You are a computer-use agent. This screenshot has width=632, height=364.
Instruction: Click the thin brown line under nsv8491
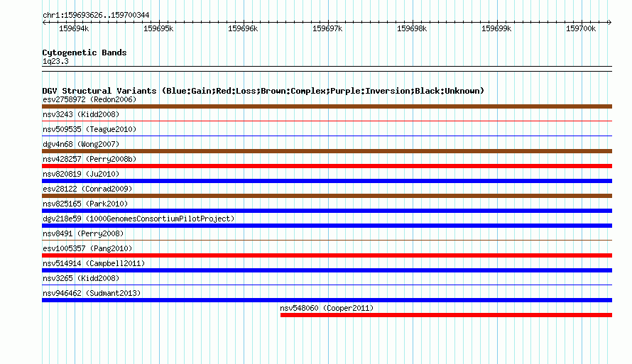click(x=327, y=240)
